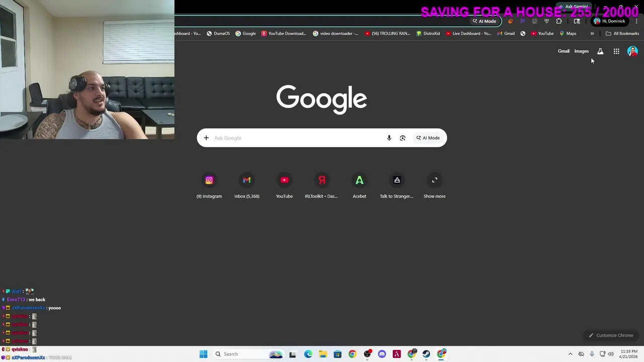Click the orange extension icon in toolbar

pyautogui.click(x=510, y=21)
